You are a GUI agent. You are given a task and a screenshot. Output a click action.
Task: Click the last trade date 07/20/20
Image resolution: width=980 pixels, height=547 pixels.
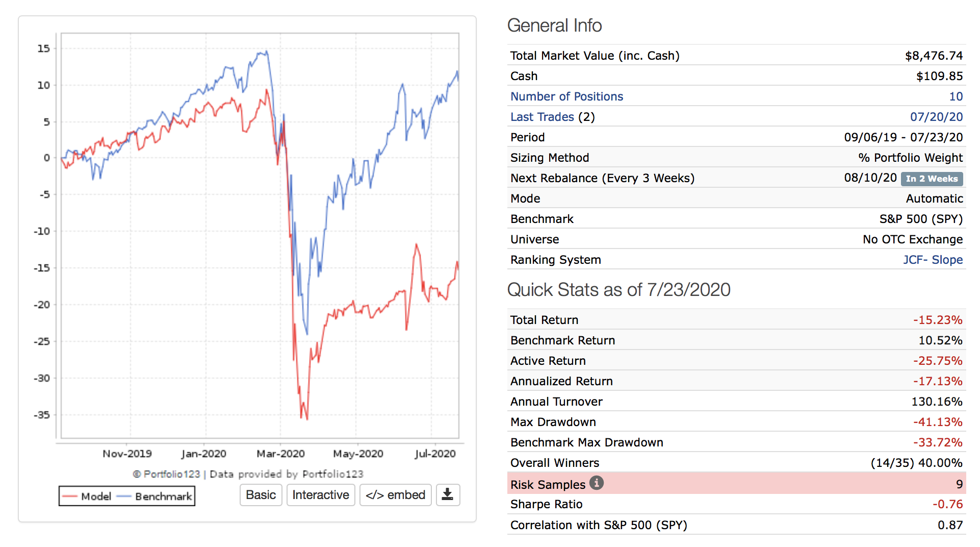(936, 117)
